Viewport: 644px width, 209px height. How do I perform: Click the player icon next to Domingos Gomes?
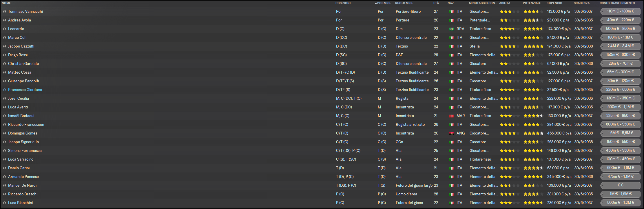click(x=5, y=133)
